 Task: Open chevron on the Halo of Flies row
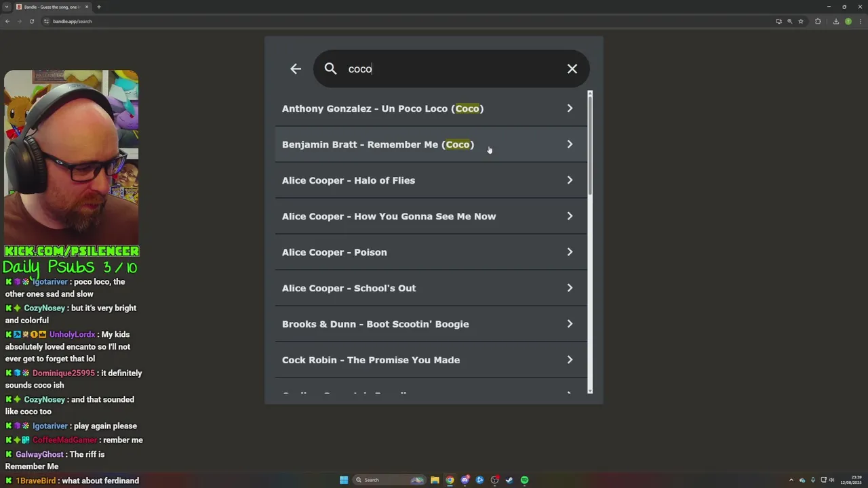point(570,180)
